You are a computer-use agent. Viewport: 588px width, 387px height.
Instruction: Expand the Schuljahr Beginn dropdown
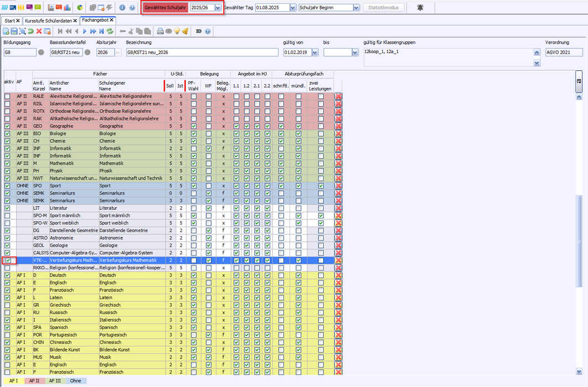click(356, 8)
